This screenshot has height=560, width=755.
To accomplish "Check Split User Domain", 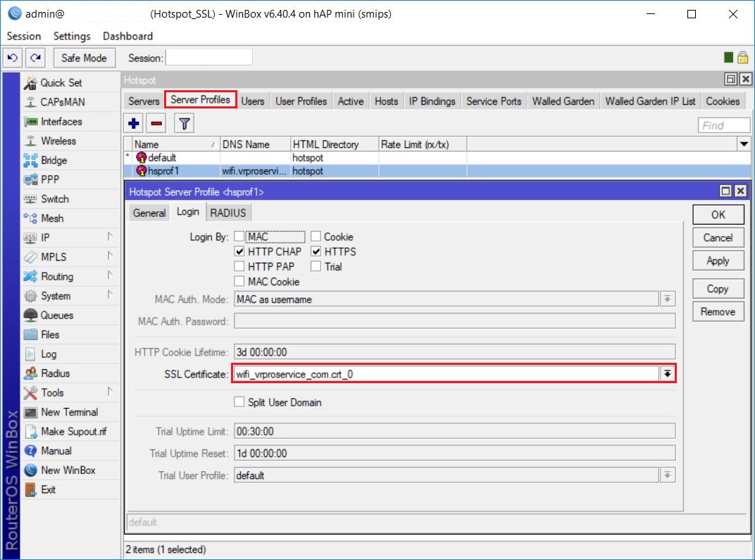I will coord(239,402).
